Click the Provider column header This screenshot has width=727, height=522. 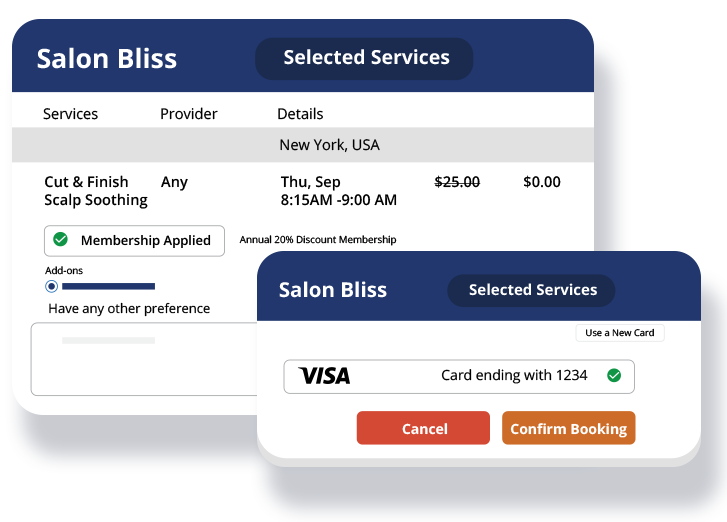[x=188, y=114]
